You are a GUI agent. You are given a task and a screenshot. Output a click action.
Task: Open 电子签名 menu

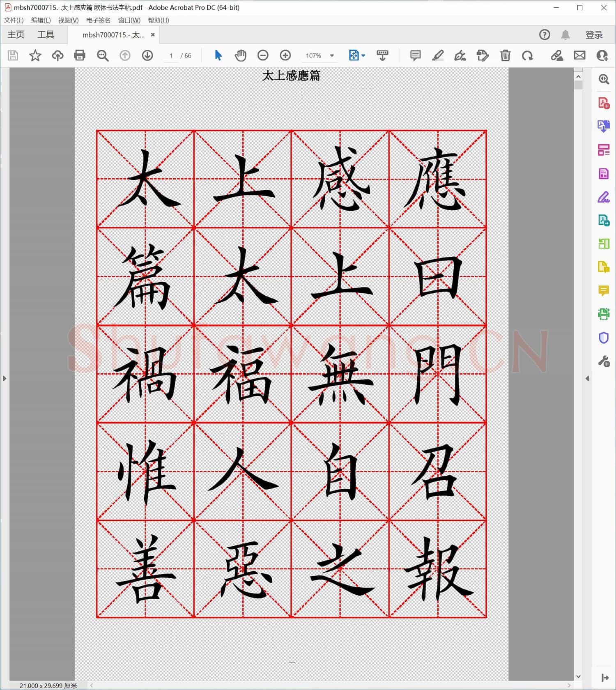pyautogui.click(x=98, y=20)
